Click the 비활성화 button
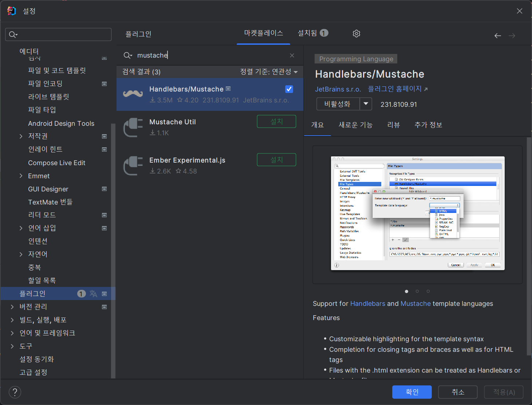Viewport: 532px width, 405px height. tap(338, 104)
